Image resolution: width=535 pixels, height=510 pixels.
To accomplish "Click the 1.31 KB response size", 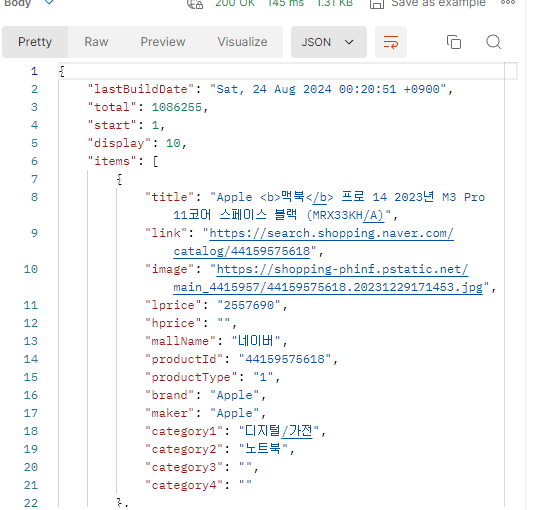I will coord(335,3).
